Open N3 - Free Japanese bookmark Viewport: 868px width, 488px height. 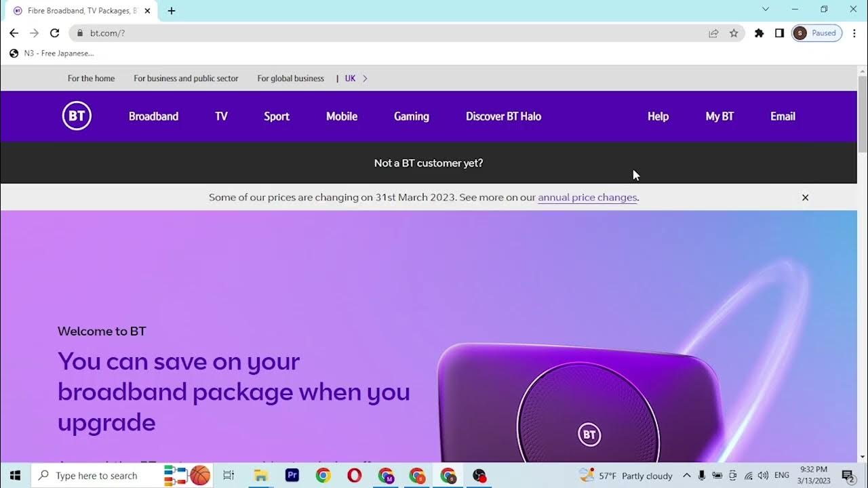[52, 54]
